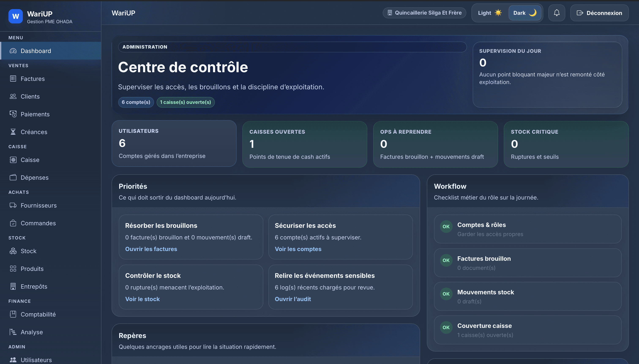Click the Caisses ouvertes stat card
This screenshot has width=639, height=364.
coord(305,144)
